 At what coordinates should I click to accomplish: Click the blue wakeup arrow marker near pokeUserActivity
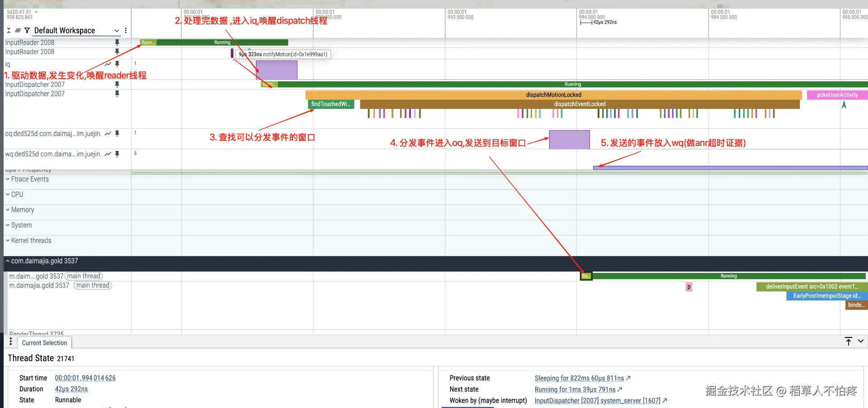pos(844,105)
